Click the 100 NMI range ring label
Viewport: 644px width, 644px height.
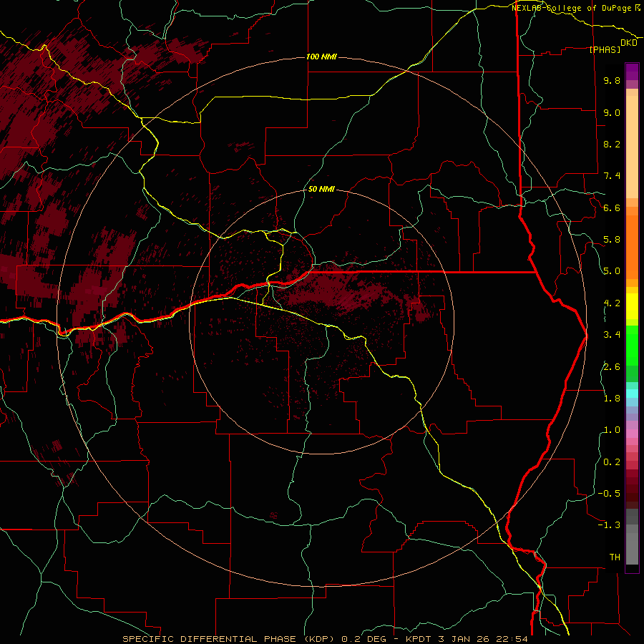pos(321,57)
